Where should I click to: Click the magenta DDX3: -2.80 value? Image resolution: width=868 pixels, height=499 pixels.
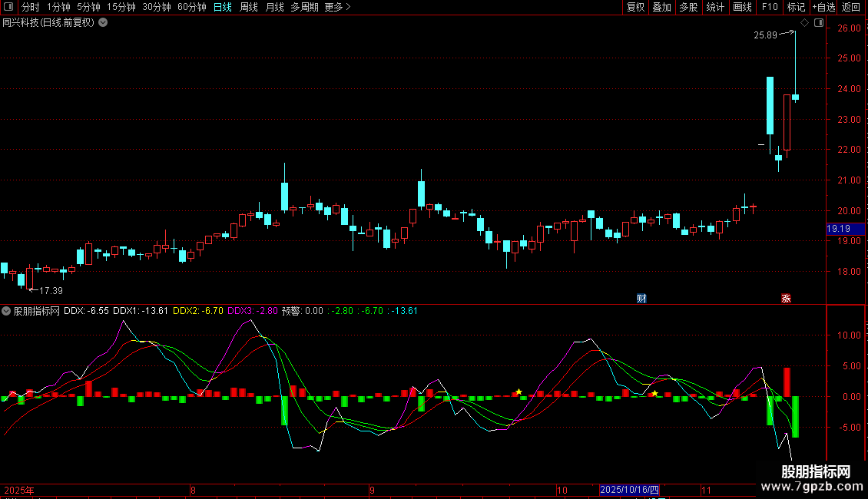click(253, 311)
